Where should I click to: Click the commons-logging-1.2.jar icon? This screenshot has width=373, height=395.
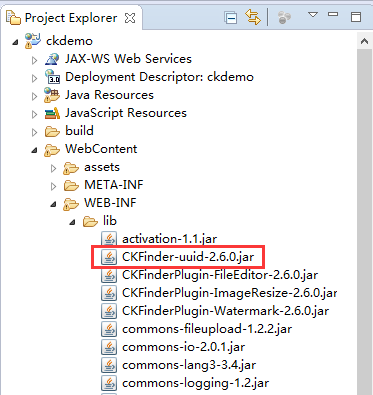click(x=109, y=383)
